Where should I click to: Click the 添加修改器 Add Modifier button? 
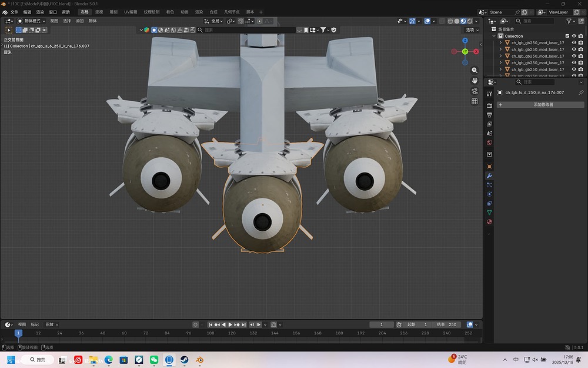pos(542,105)
